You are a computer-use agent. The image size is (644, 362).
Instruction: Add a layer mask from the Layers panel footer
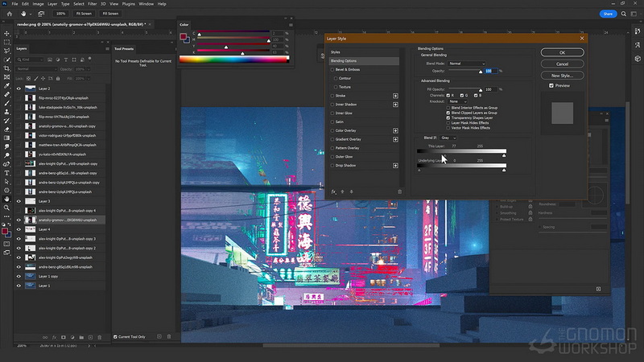[x=64, y=337]
